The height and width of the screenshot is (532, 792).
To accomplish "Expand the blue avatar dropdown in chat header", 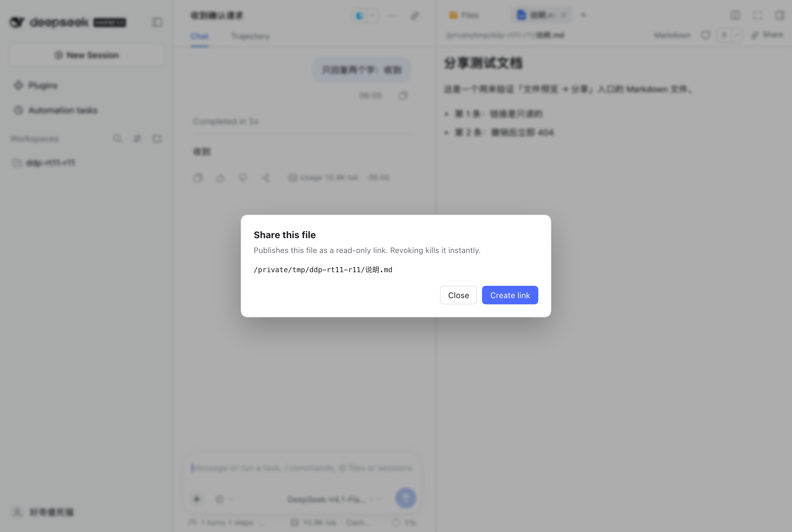I will point(372,15).
